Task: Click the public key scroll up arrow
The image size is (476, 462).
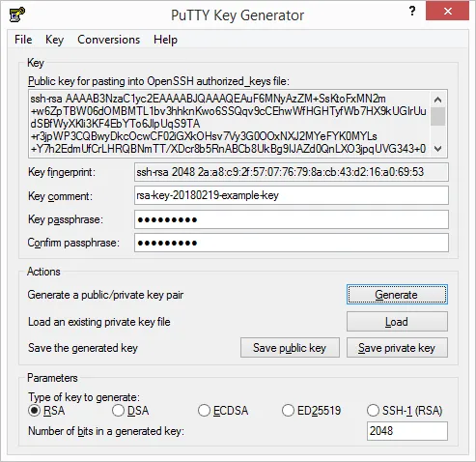Action: (437, 100)
